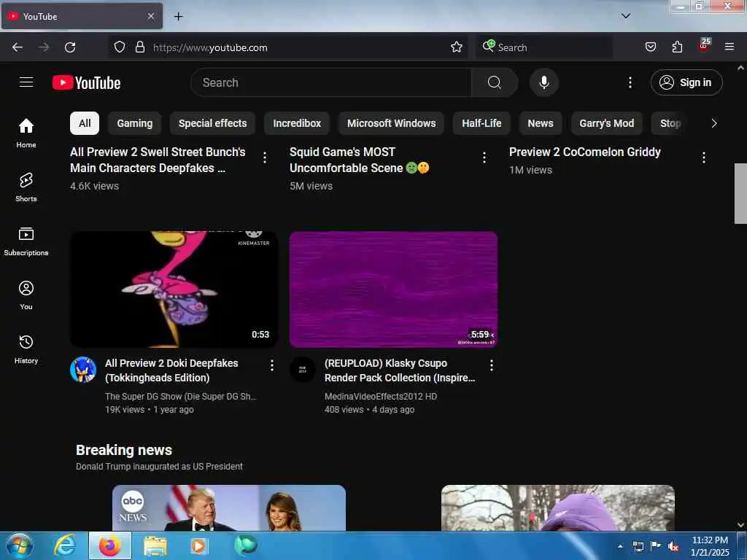Open Windows Explorer folder in taskbar
Image resolution: width=747 pixels, height=560 pixels.
(x=155, y=545)
